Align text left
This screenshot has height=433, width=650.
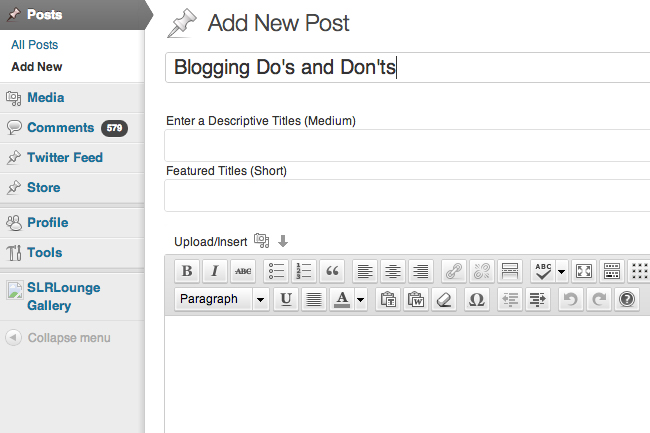[x=365, y=271]
